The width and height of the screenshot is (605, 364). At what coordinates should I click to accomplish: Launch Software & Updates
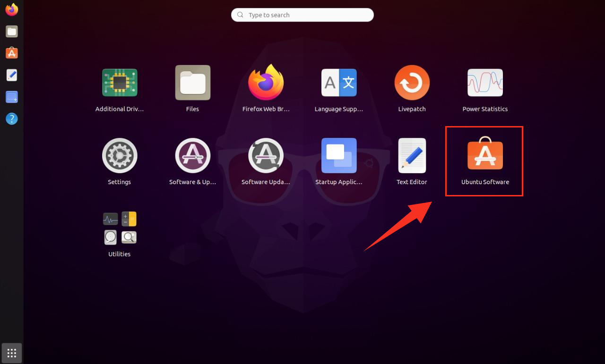[x=192, y=156]
